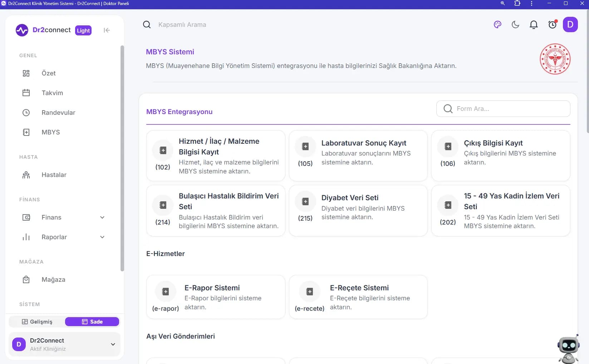Switch sidebar to Sade mode
Image resolution: width=589 pixels, height=364 pixels.
[x=92, y=322]
